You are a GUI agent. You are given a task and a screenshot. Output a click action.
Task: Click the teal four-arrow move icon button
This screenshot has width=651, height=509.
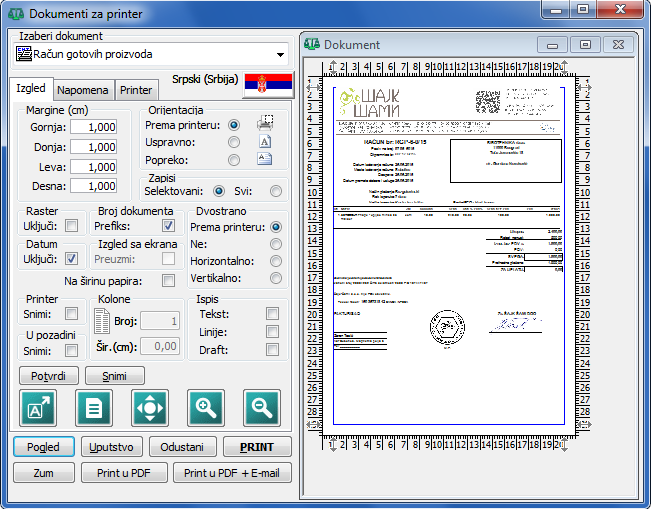click(150, 408)
